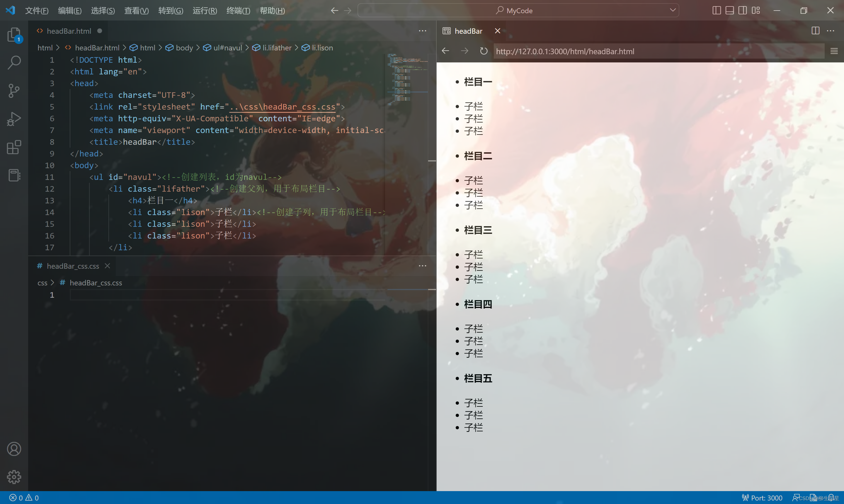Click the unsaved dot on headBar.html tab
Viewport: 844px width, 504px height.
click(x=100, y=31)
